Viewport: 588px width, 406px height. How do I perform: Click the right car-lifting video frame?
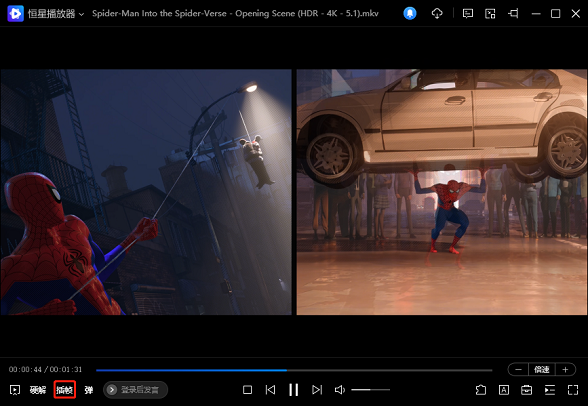pos(442,192)
